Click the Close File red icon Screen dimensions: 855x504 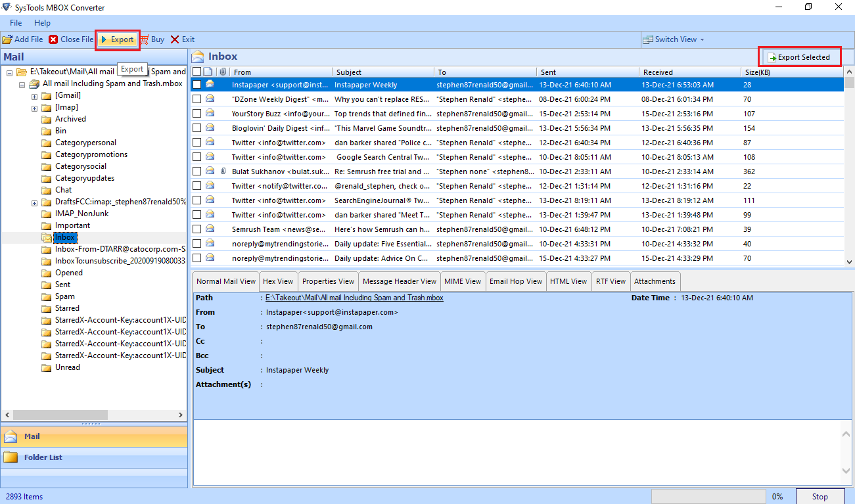click(53, 39)
